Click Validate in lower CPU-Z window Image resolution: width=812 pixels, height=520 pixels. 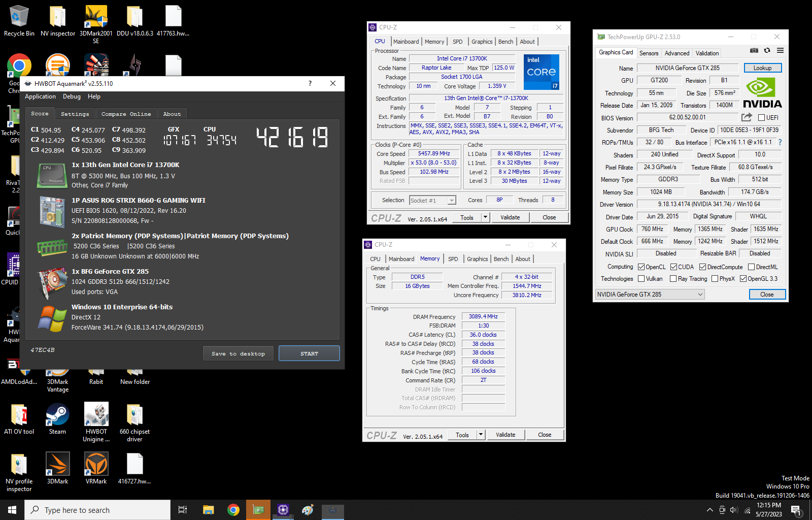505,435
